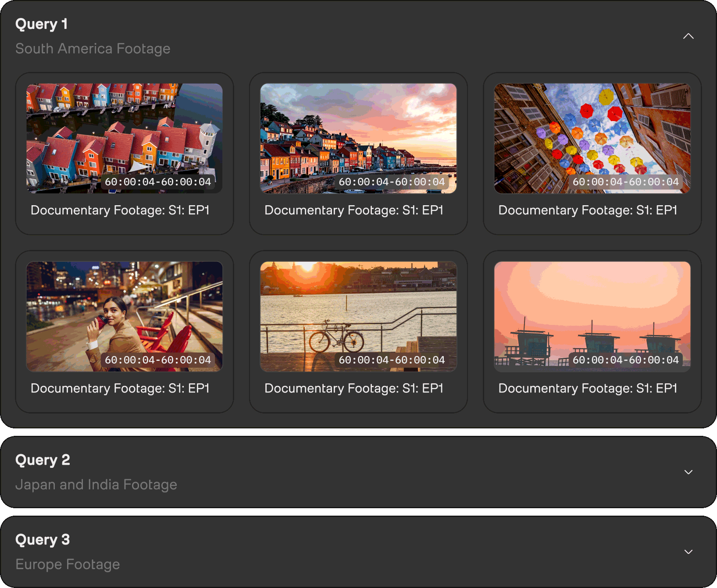Select the Query 2 heading
Image resolution: width=717 pixels, height=588 pixels.
click(43, 460)
